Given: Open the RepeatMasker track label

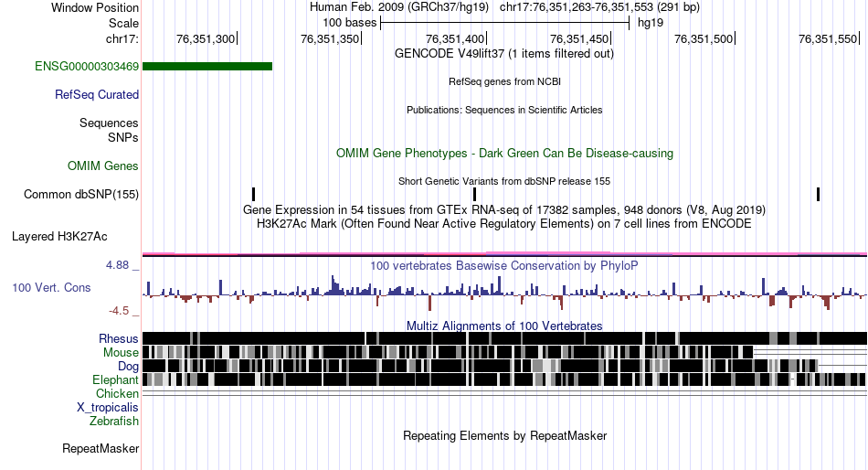Looking at the screenshot, I should point(101,448).
